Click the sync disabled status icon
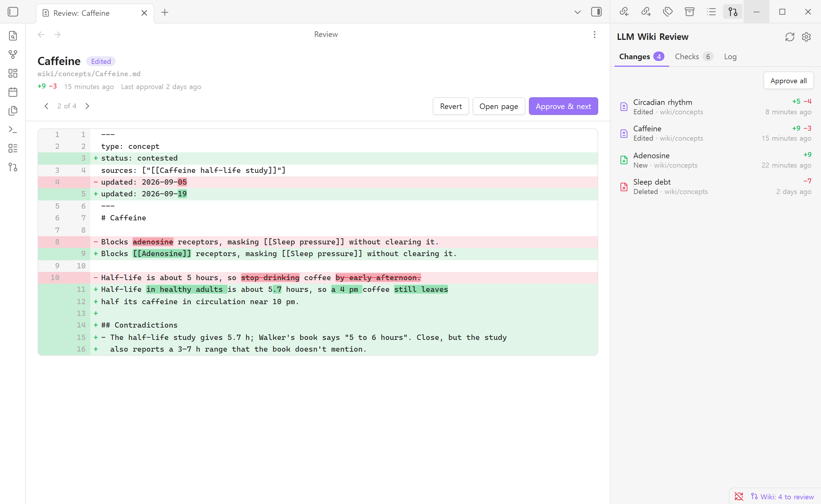The width and height of the screenshot is (821, 504). coord(739,497)
